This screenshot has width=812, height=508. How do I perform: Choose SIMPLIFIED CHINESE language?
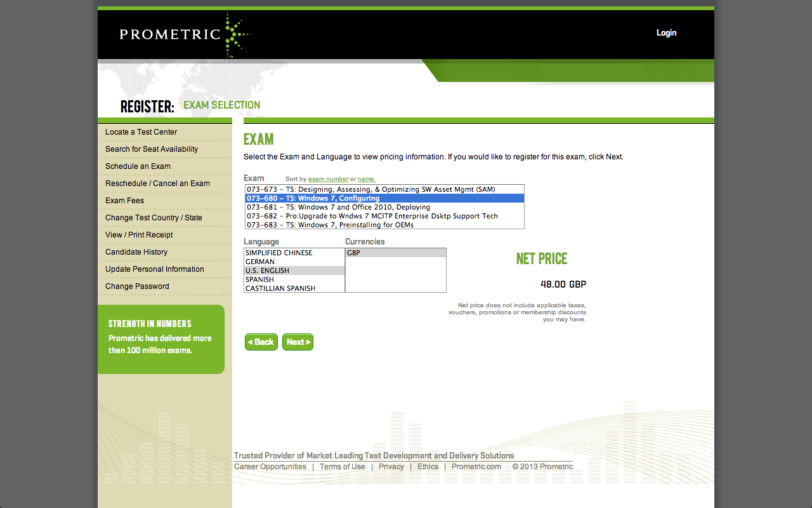294,253
